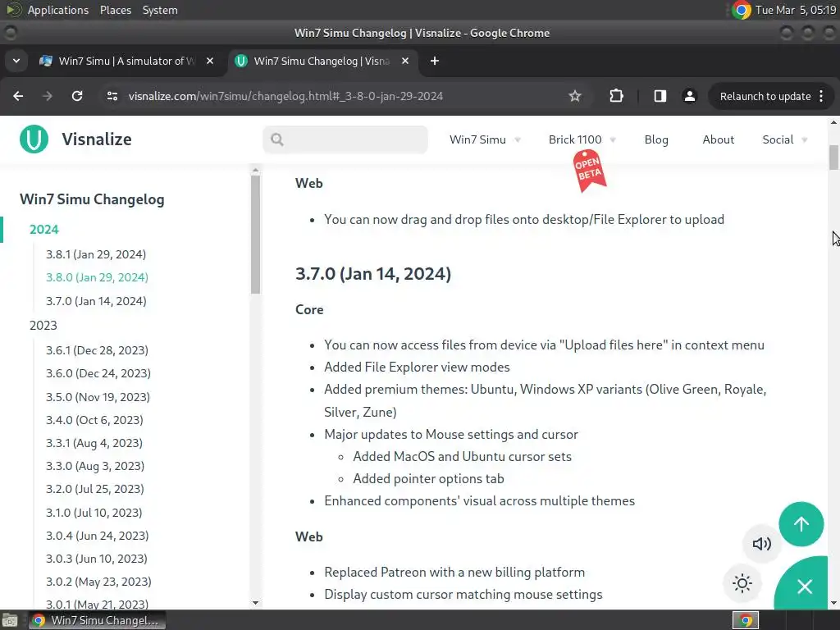Close the Win7 Simu simulator tab
Viewport: 840px width, 630px height.
210,61
